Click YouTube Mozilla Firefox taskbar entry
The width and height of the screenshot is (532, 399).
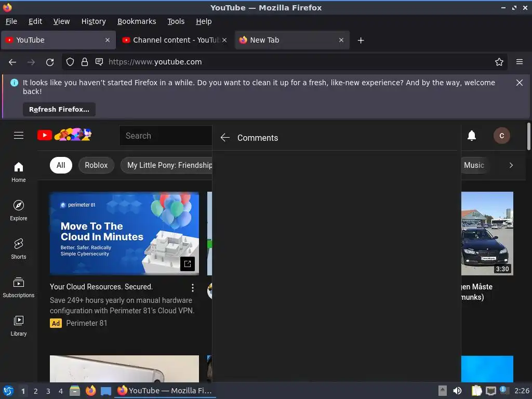(165, 391)
